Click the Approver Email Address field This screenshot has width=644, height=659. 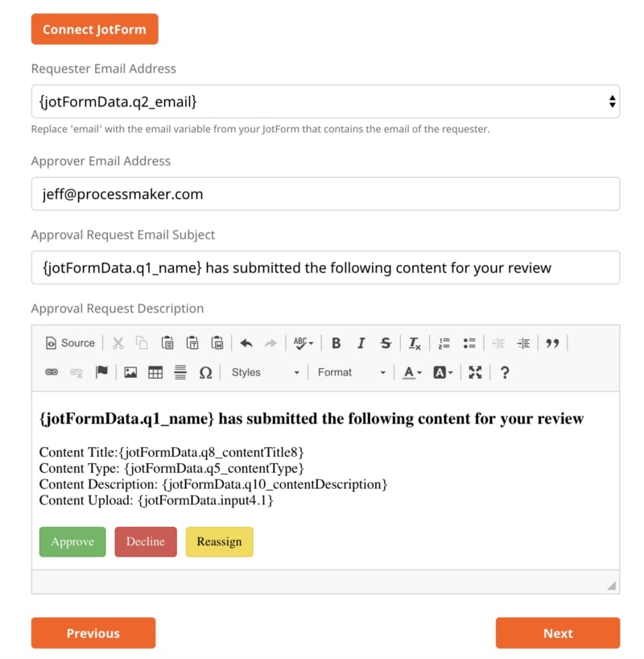(325, 194)
